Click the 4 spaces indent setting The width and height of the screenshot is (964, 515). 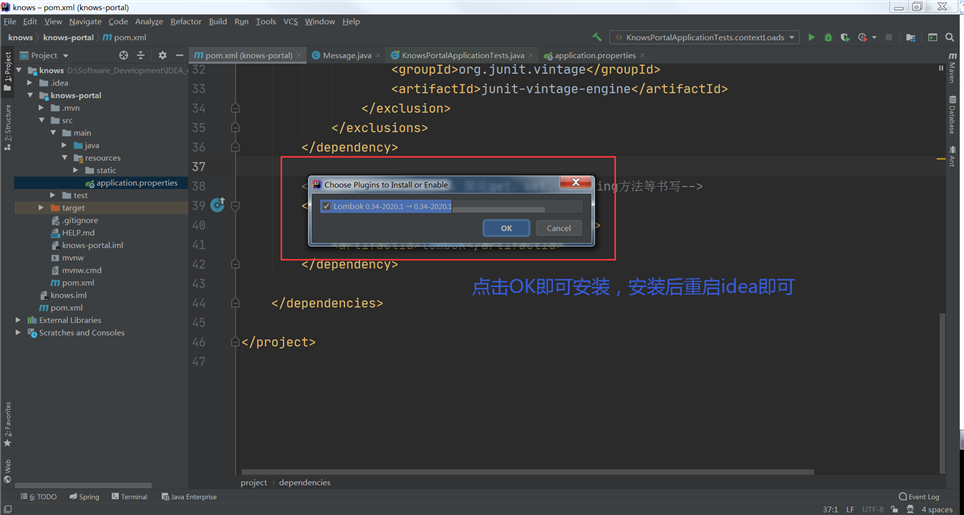click(x=936, y=509)
